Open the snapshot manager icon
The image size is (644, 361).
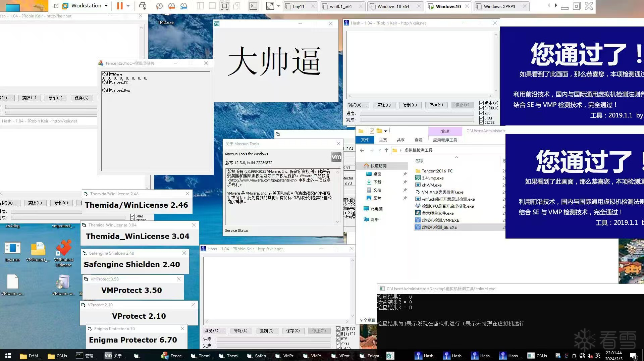pos(184,6)
